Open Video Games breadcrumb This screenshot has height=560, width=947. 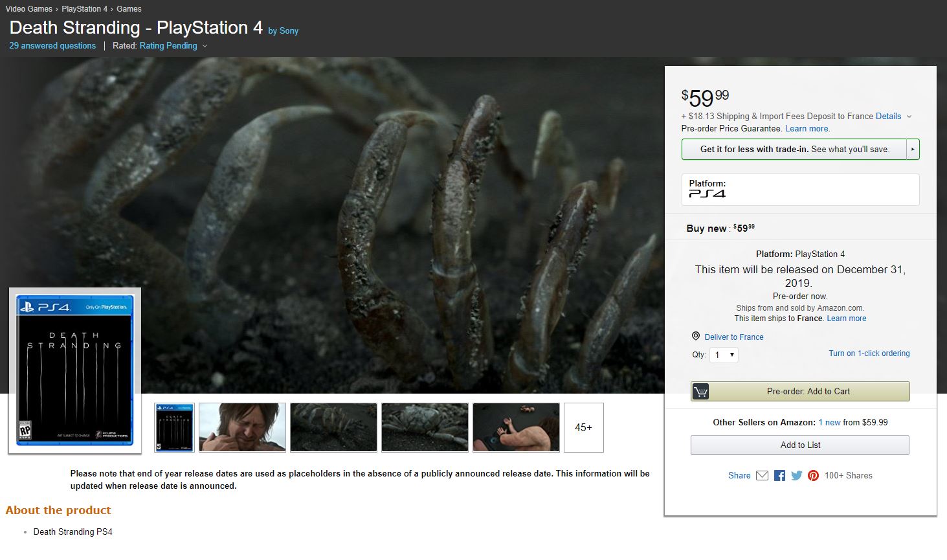click(29, 9)
